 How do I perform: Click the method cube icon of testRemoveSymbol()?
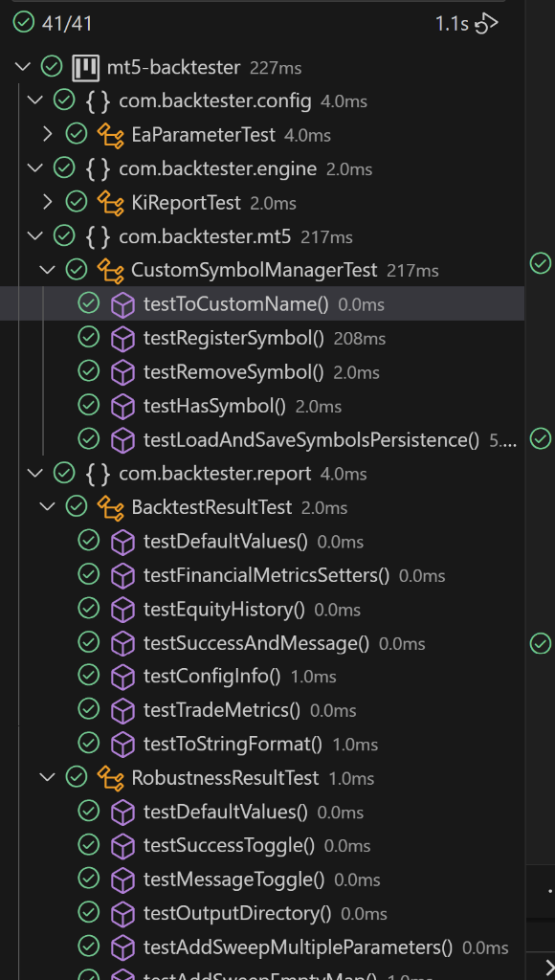tap(122, 372)
